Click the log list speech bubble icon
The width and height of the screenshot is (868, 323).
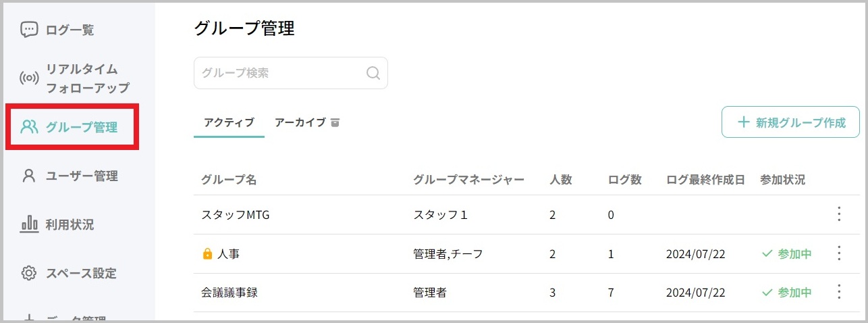coord(29,30)
